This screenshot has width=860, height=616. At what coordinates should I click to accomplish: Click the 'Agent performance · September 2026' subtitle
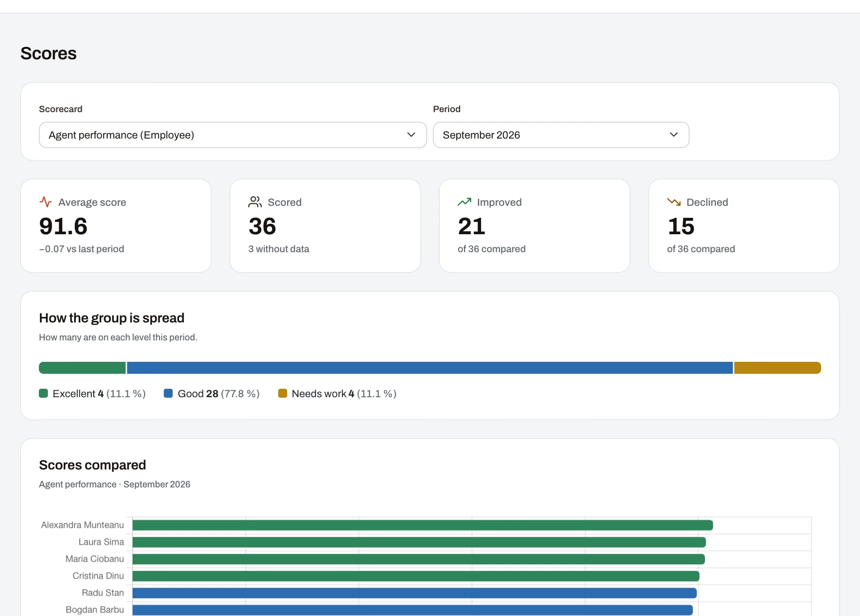[115, 484]
